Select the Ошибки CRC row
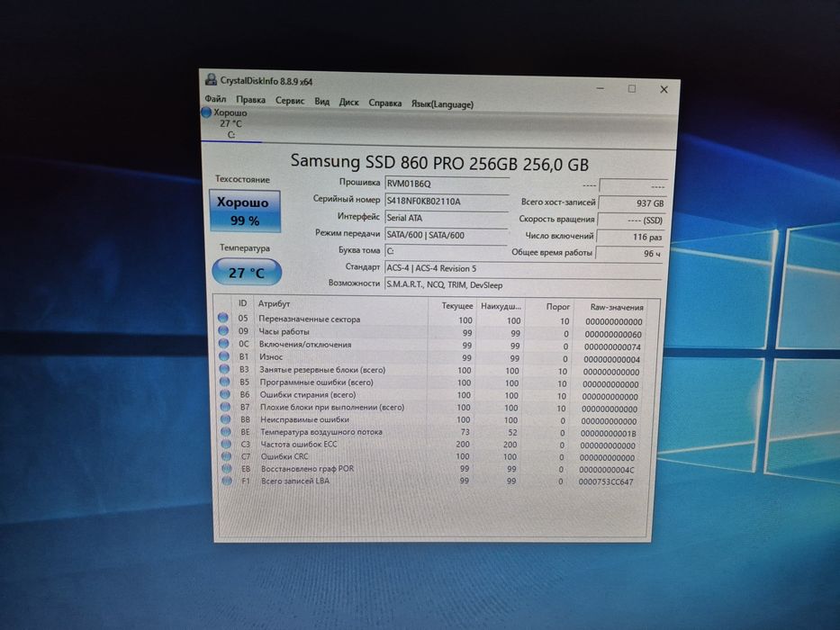Viewport: 840px width, 630px height. 434,457
